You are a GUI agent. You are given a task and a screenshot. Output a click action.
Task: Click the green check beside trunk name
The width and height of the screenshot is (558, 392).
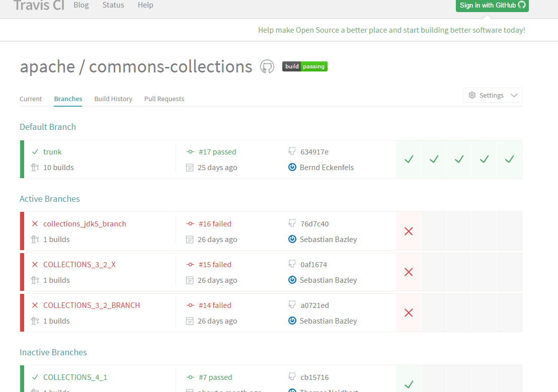click(35, 151)
